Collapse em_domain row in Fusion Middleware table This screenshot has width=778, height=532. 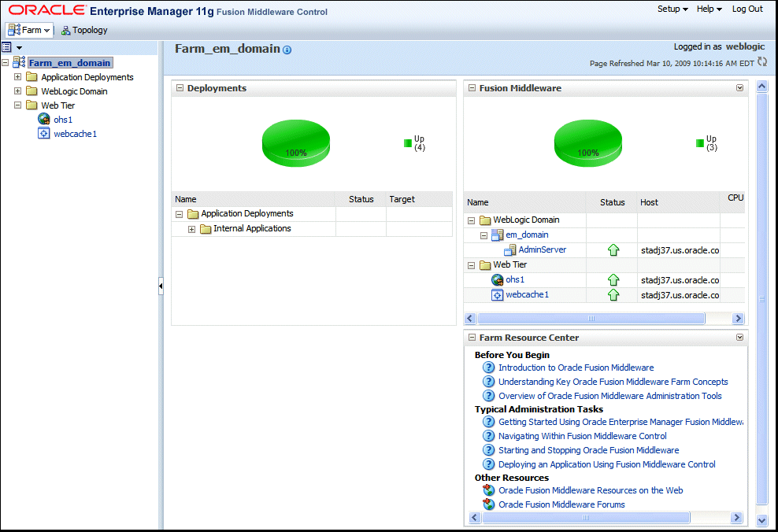coord(483,235)
